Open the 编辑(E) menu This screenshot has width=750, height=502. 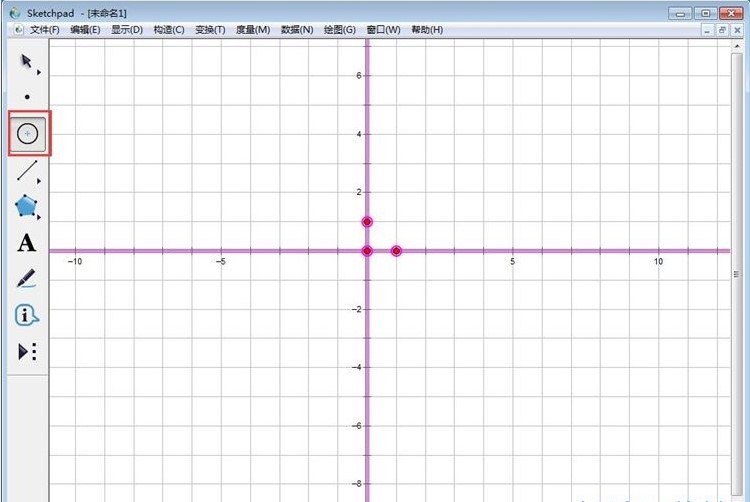tap(85, 30)
